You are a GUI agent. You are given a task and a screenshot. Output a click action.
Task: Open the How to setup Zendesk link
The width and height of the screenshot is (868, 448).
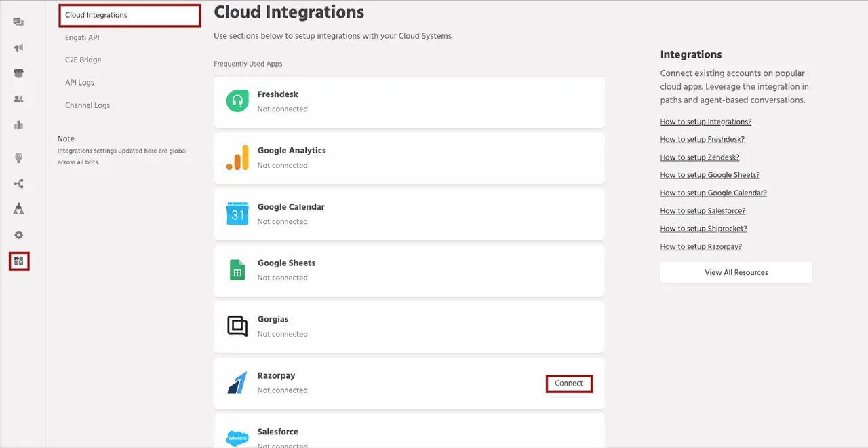pyautogui.click(x=700, y=157)
